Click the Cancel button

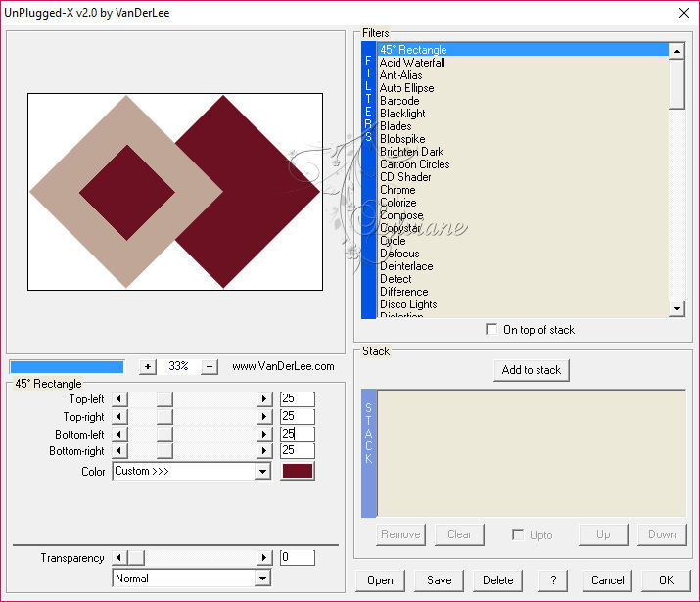click(x=608, y=580)
